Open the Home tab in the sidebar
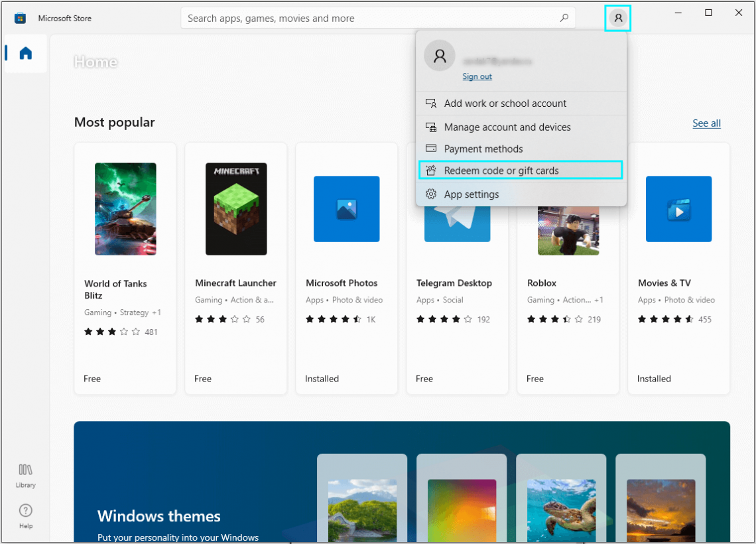 [x=25, y=53]
